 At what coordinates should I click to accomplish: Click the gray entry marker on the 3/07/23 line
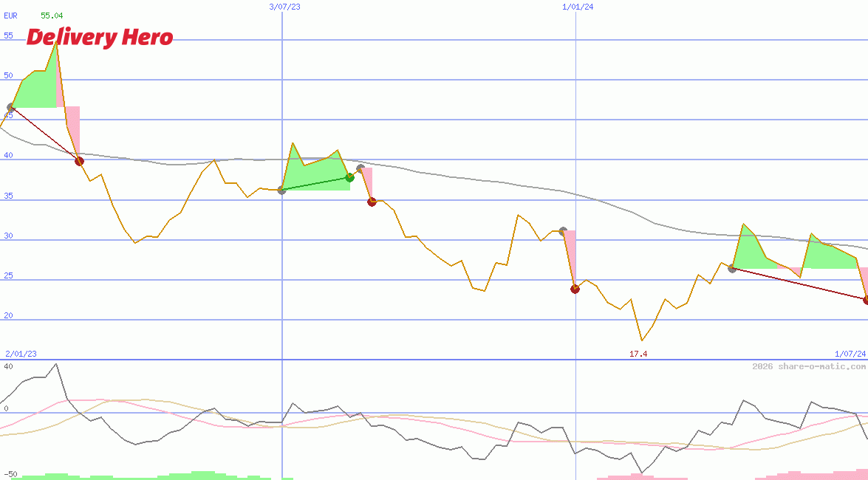(281, 191)
